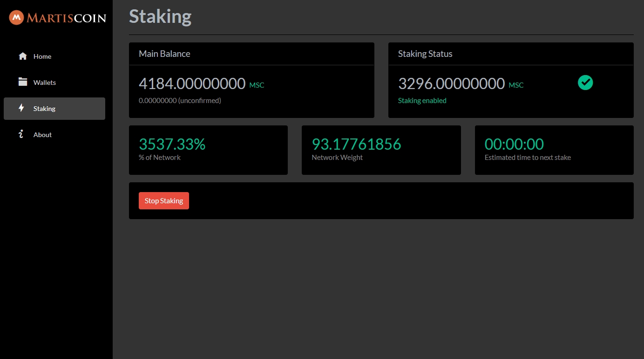Click the Staking Status card title
This screenshot has height=359, width=644.
pyautogui.click(x=425, y=54)
